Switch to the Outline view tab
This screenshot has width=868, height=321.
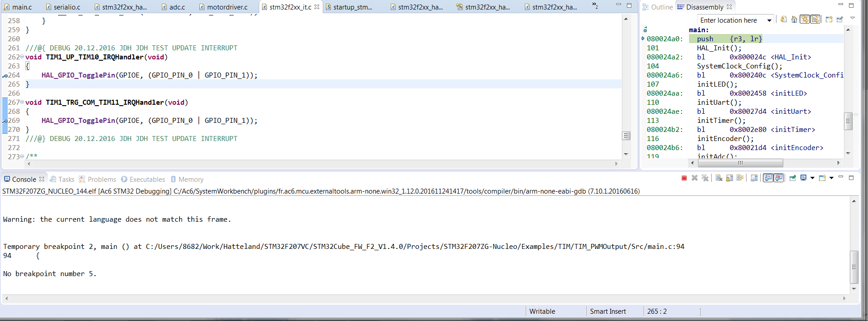point(661,7)
